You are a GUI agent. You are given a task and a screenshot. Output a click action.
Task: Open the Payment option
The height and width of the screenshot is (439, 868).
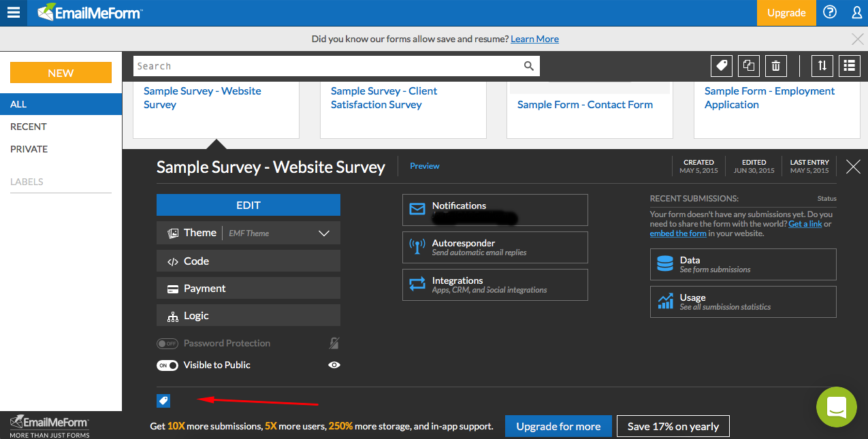pyautogui.click(x=248, y=289)
